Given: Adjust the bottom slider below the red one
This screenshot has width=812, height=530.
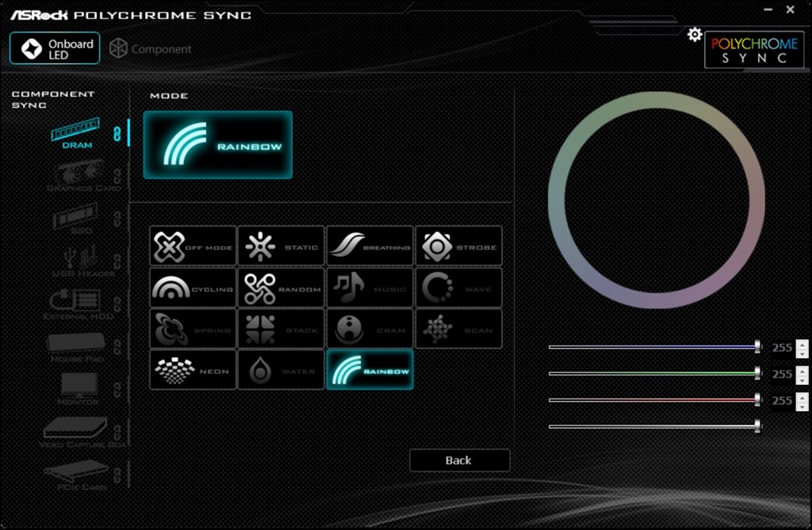Looking at the screenshot, I should pyautogui.click(x=655, y=426).
